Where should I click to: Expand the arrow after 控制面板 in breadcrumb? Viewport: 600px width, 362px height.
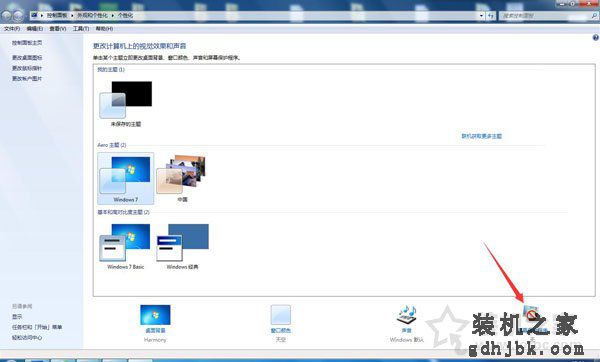(72, 16)
